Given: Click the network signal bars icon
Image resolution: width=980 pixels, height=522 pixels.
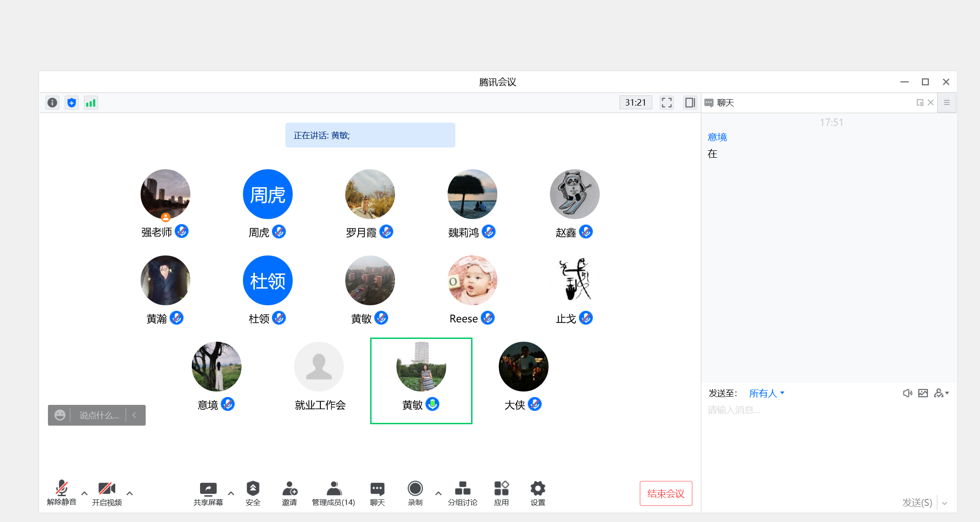Looking at the screenshot, I should tap(91, 103).
